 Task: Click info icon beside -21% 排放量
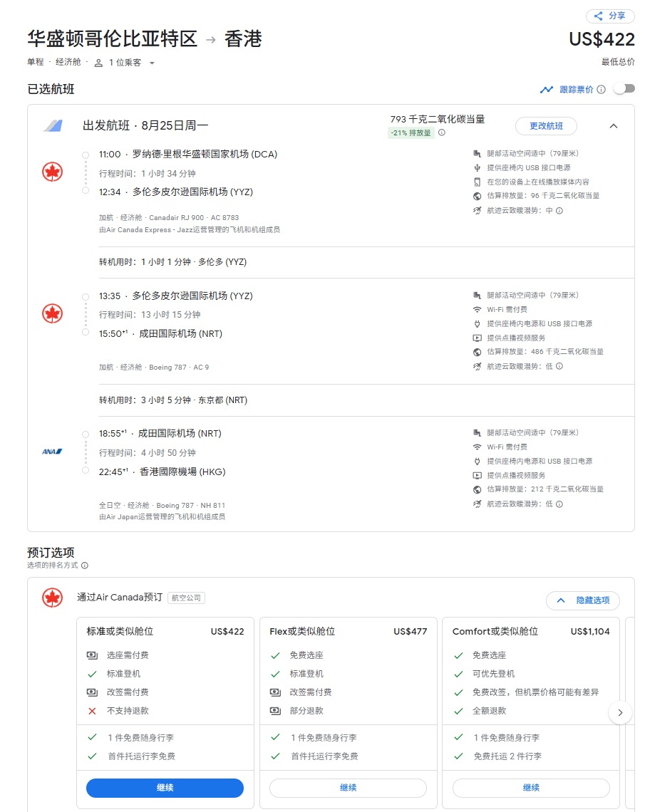[x=442, y=132]
